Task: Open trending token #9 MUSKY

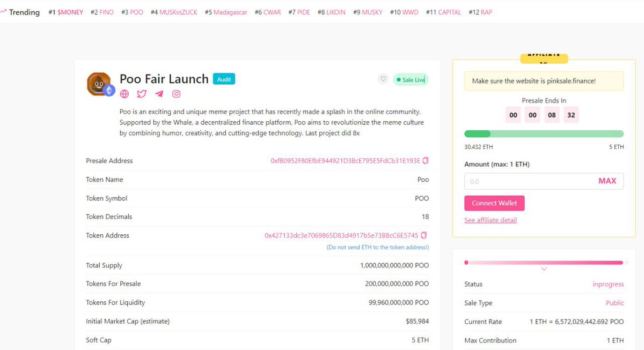Action: [368, 12]
